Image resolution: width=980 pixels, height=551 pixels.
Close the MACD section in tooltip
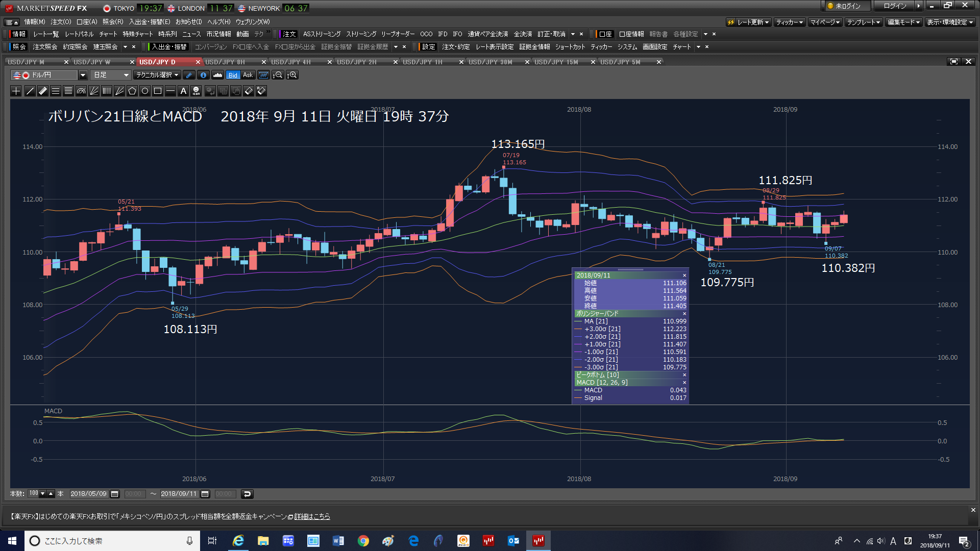(x=684, y=383)
